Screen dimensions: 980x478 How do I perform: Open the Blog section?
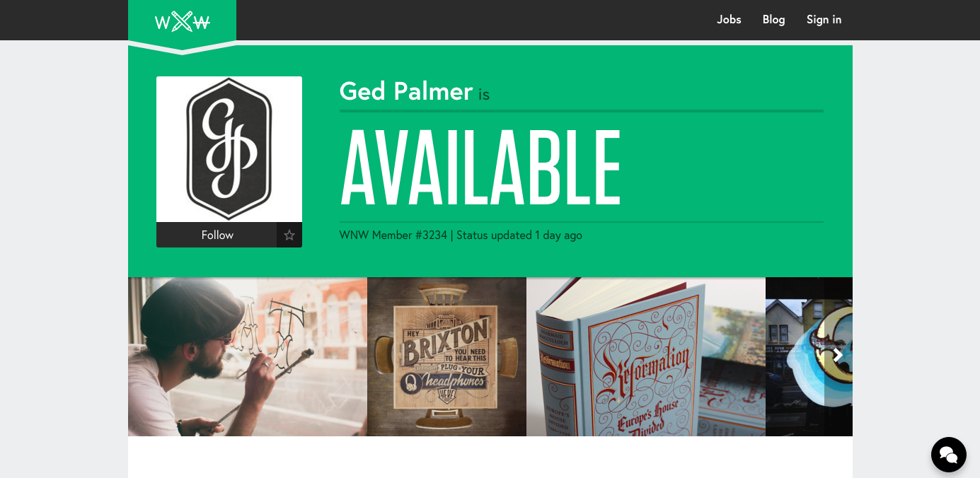[773, 20]
